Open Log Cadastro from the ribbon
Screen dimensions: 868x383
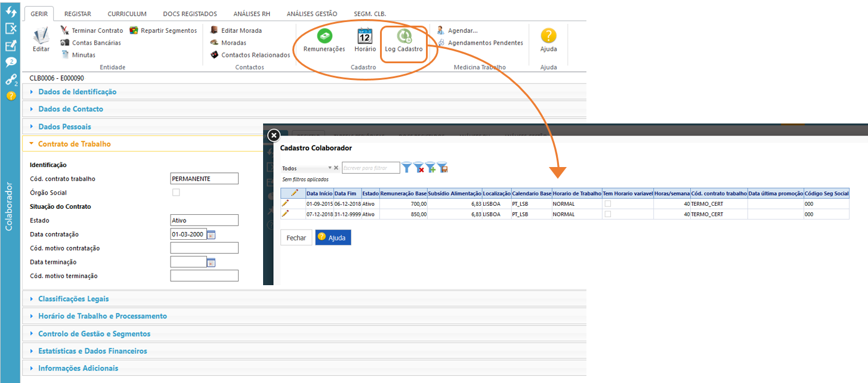404,37
